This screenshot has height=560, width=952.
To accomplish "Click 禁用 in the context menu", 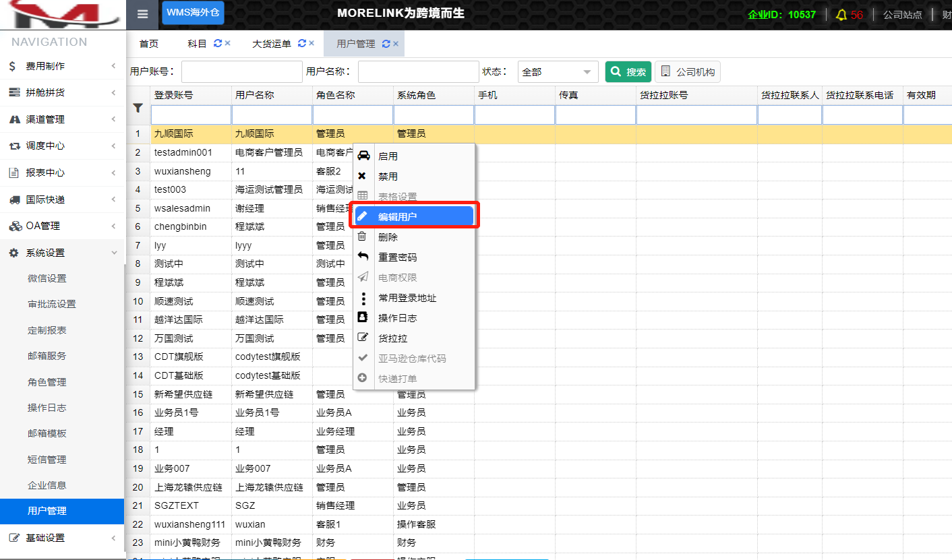I will (x=388, y=177).
